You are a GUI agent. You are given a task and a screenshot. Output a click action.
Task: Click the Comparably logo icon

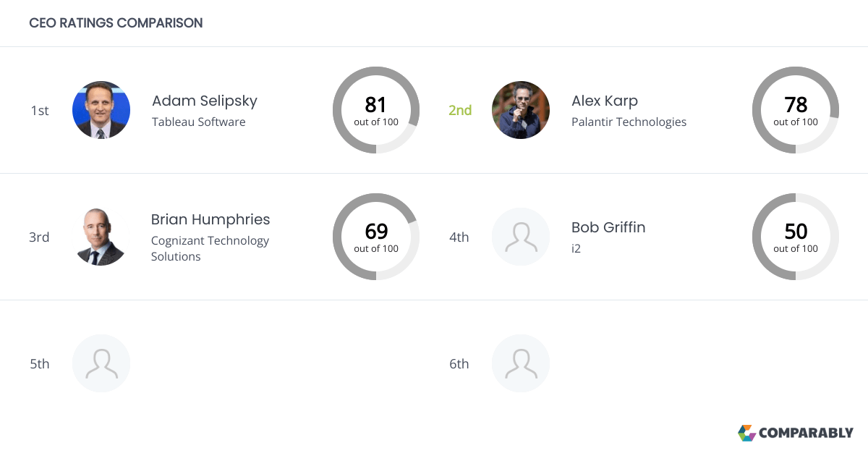[x=746, y=433]
